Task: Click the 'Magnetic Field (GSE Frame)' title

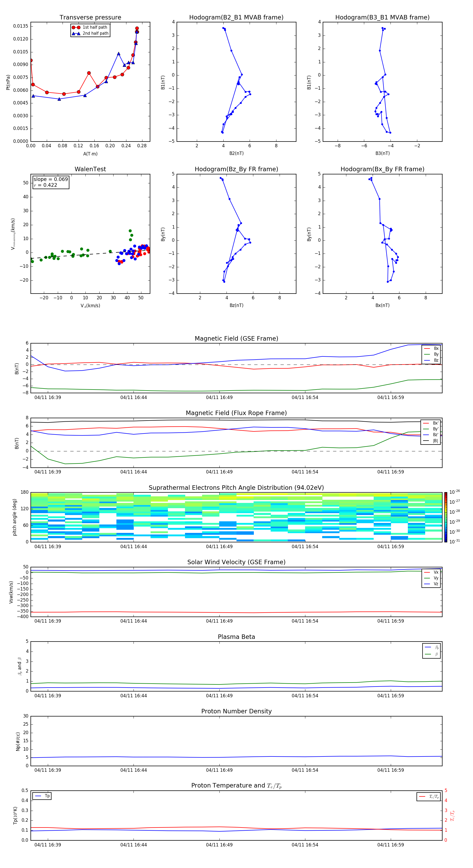Action: click(236, 339)
